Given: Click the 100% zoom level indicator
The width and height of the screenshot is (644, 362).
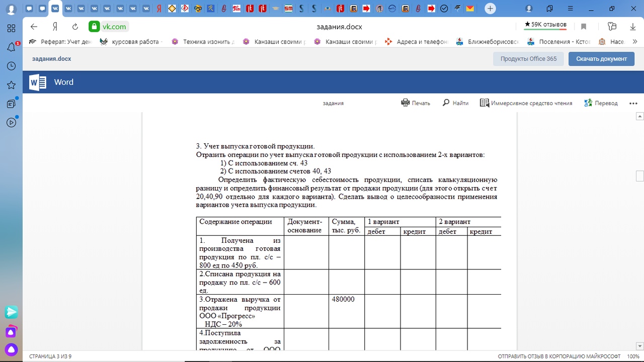Looking at the screenshot, I should coord(633,356).
